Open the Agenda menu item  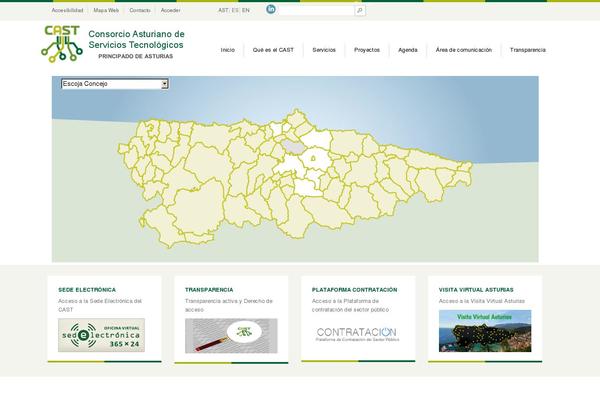pyautogui.click(x=408, y=50)
